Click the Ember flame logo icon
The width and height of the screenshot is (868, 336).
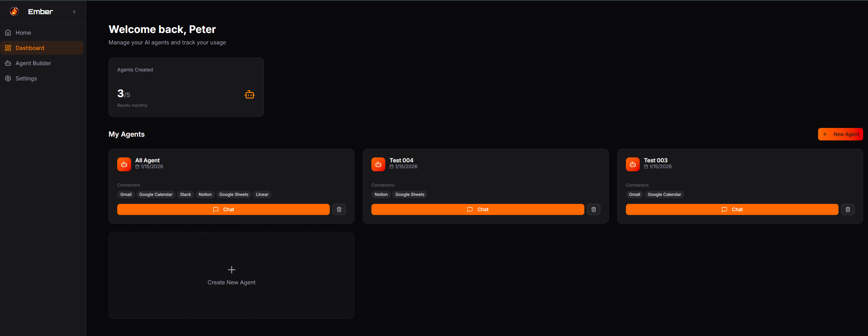click(14, 11)
